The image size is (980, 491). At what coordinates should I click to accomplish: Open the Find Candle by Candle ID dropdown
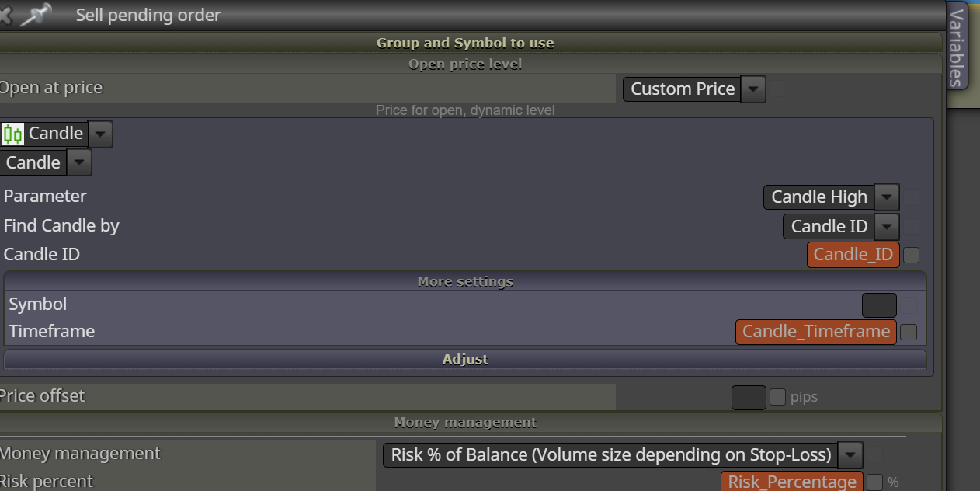click(x=887, y=227)
